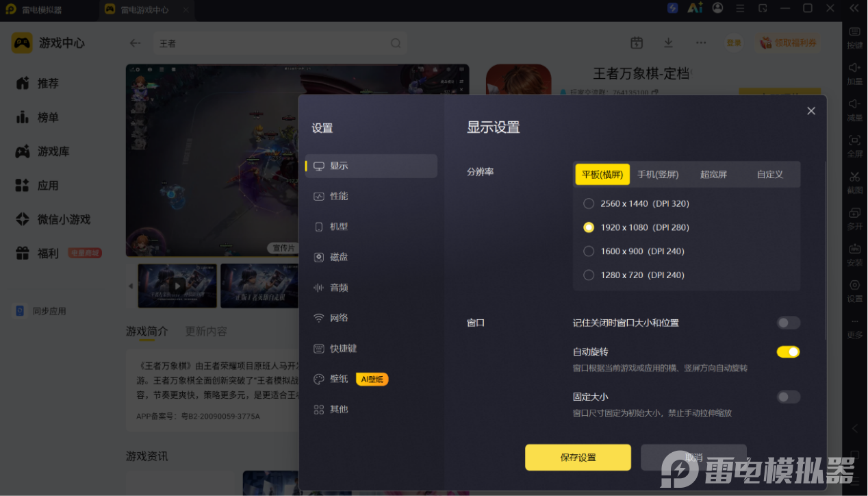Image resolution: width=868 pixels, height=496 pixels.
Task: Click the settings dialog vertical scrollbar
Action: (x=825, y=250)
